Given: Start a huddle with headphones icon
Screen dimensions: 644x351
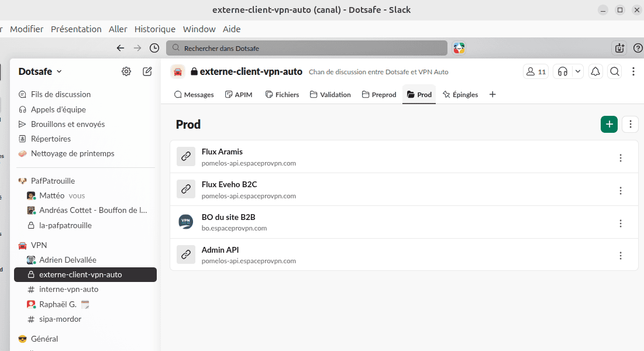Looking at the screenshot, I should coord(563,71).
